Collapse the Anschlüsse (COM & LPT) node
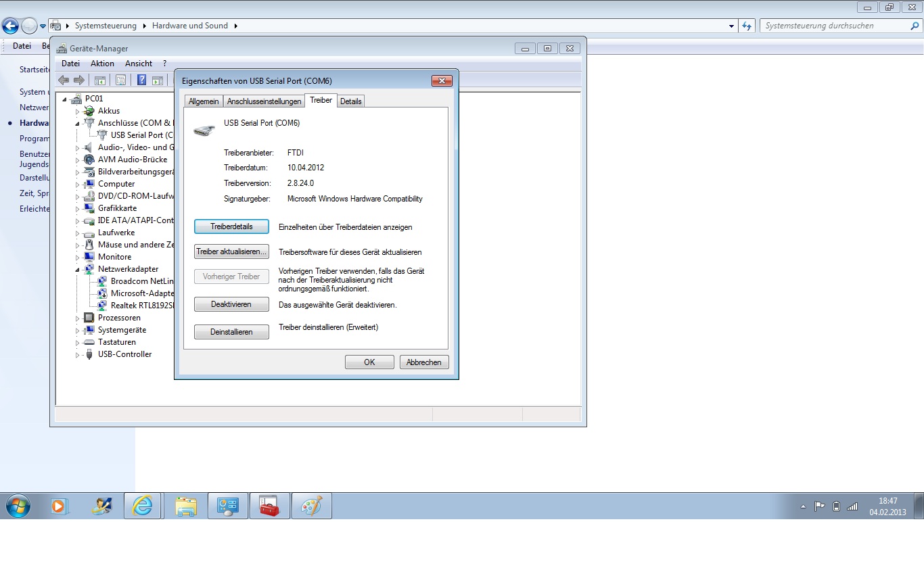 click(77, 124)
